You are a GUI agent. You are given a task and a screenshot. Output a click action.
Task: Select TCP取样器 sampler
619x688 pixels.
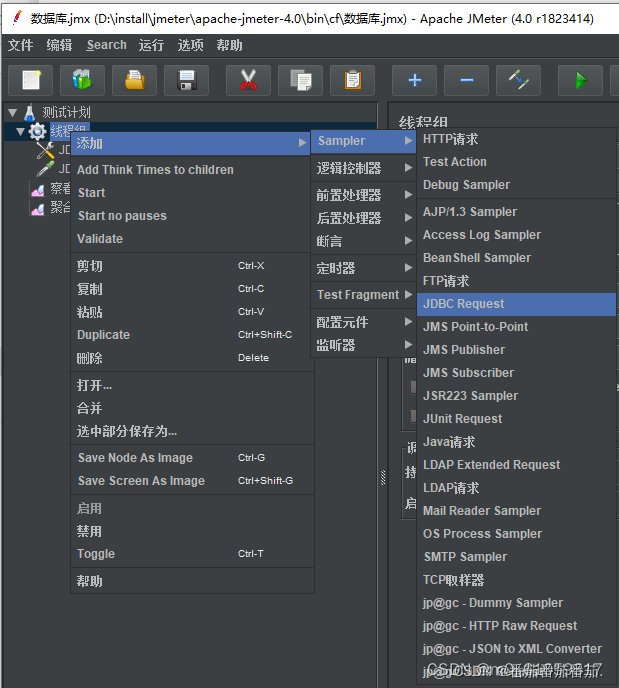516,580
